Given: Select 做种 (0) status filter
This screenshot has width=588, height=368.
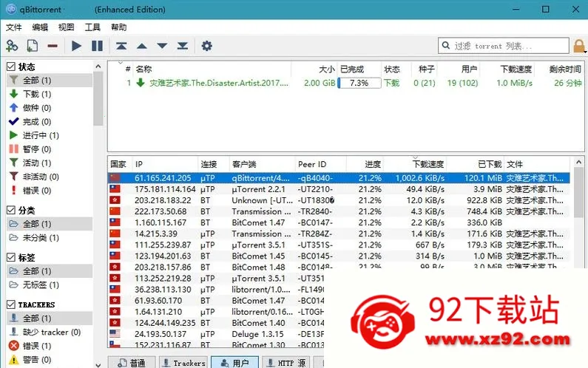Looking at the screenshot, I should click(49, 108).
